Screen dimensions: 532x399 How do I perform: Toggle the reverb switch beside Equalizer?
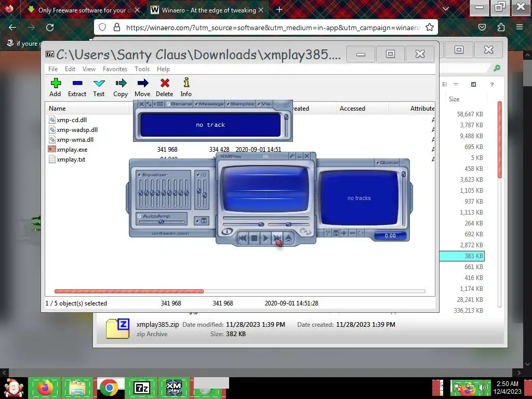tap(198, 175)
